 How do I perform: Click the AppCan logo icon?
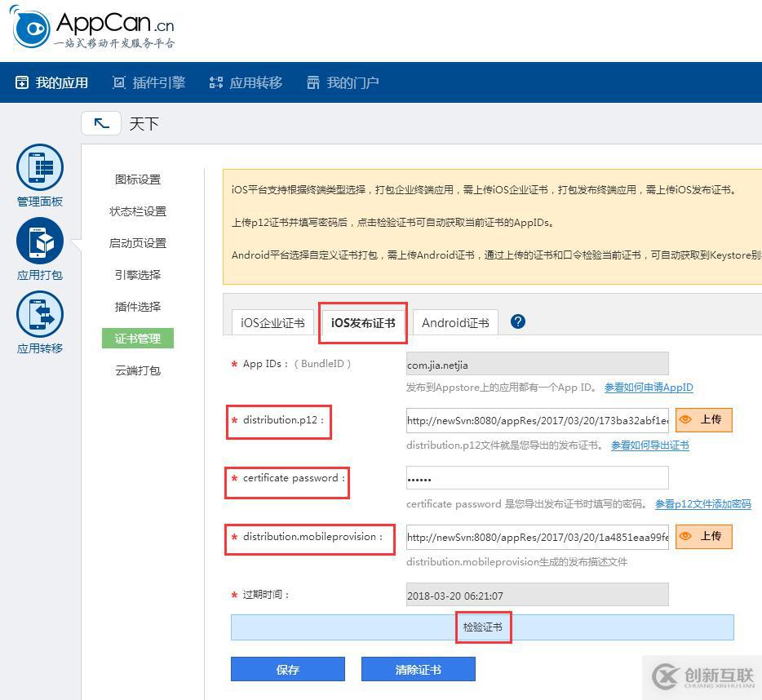click(x=31, y=28)
